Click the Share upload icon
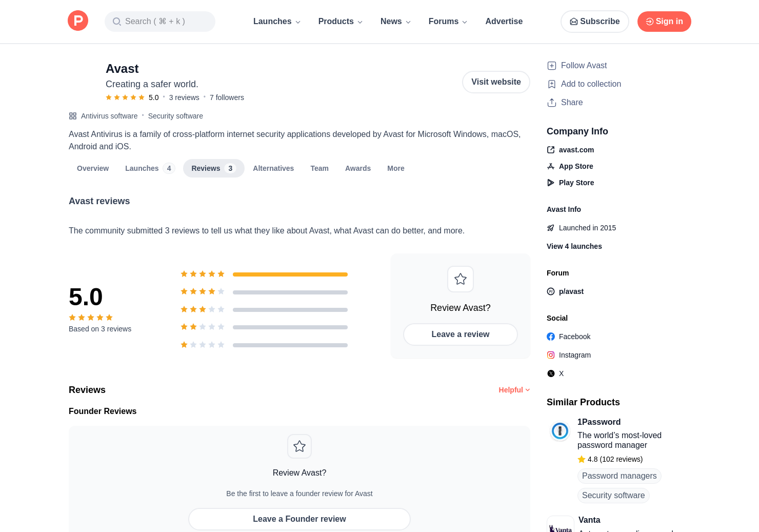Viewport: 759px width, 532px height. (552, 103)
